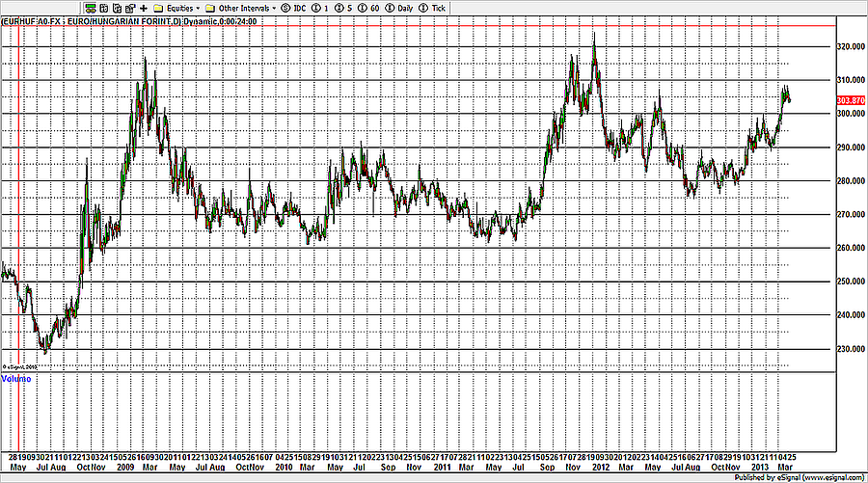Click the plus icon in the toolbar
This screenshot has height=483, width=868.
pos(143,7)
